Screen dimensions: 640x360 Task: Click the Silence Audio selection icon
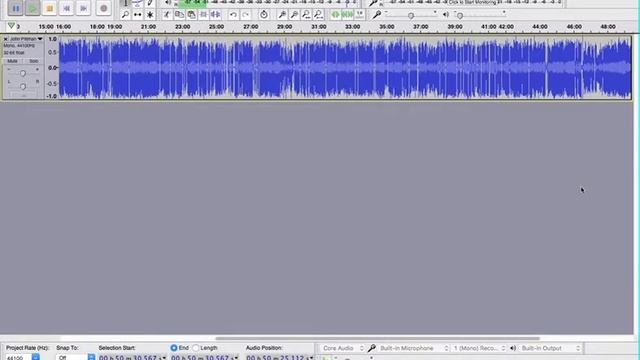[215, 15]
